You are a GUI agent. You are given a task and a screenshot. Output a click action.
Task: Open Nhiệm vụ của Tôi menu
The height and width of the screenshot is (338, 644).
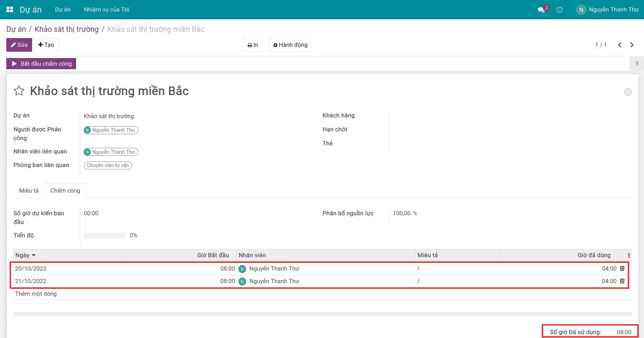pos(106,10)
